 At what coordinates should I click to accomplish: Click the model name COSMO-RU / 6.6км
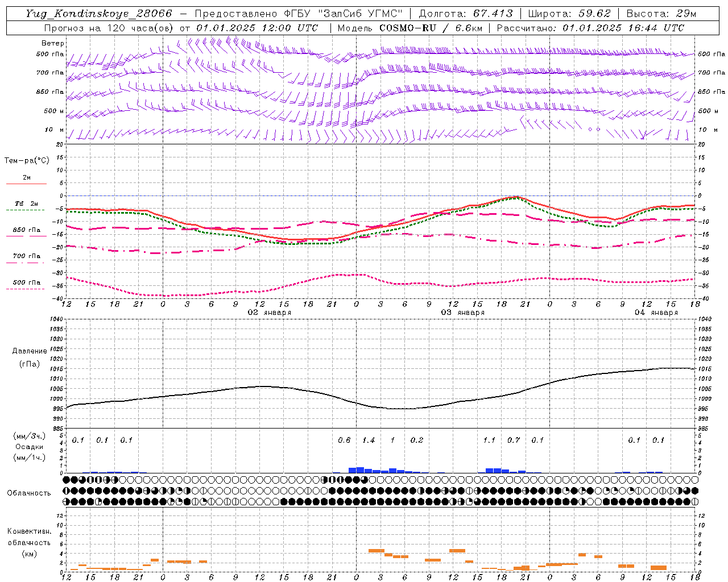click(x=431, y=28)
